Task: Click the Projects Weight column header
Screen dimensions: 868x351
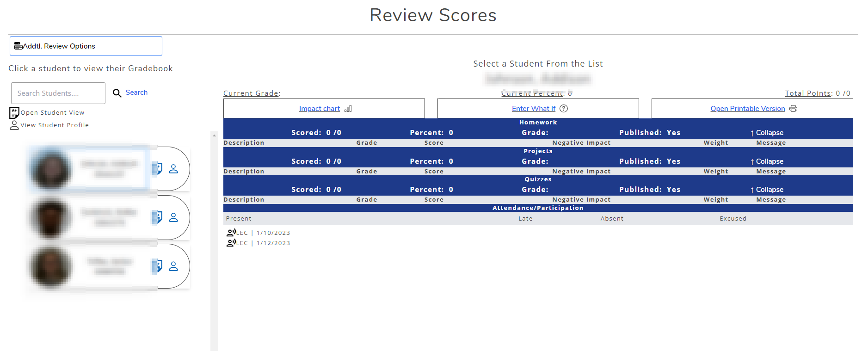Action: (716, 172)
